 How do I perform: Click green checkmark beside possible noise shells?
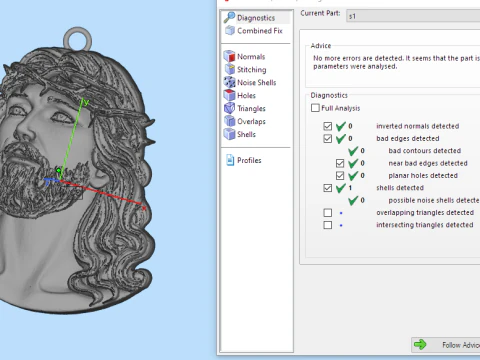click(x=353, y=200)
